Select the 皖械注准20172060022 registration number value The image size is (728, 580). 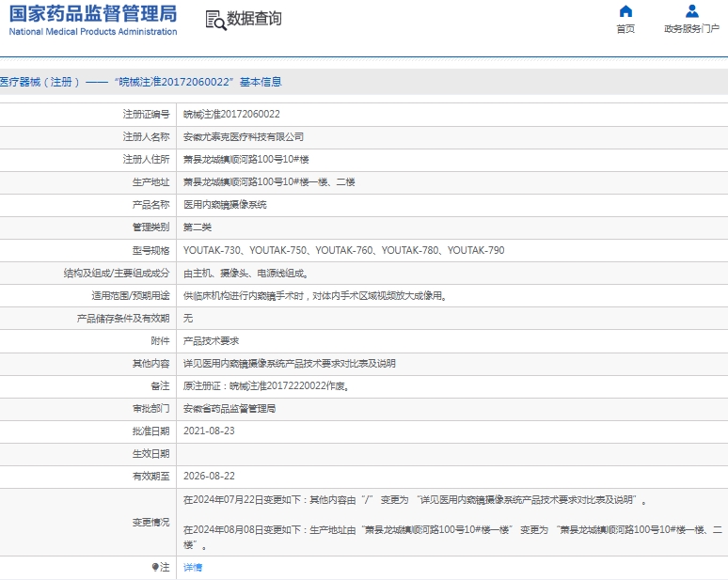(x=230, y=114)
